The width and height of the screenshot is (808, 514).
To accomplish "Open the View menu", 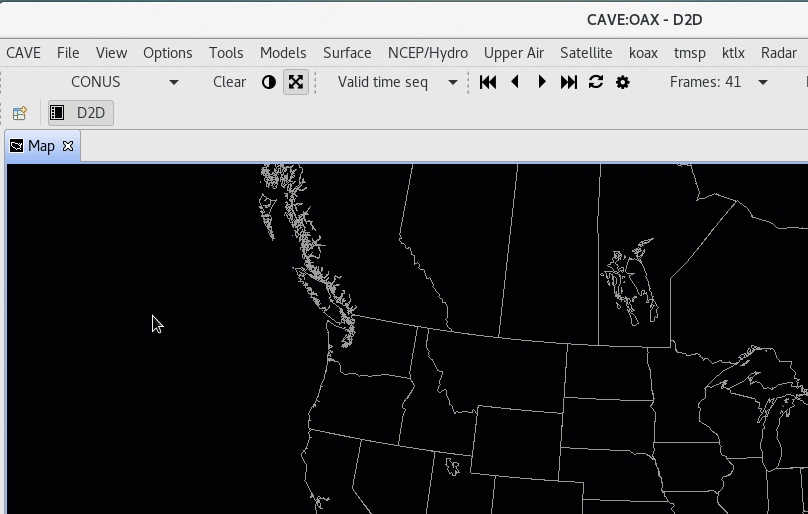I will [x=111, y=53].
